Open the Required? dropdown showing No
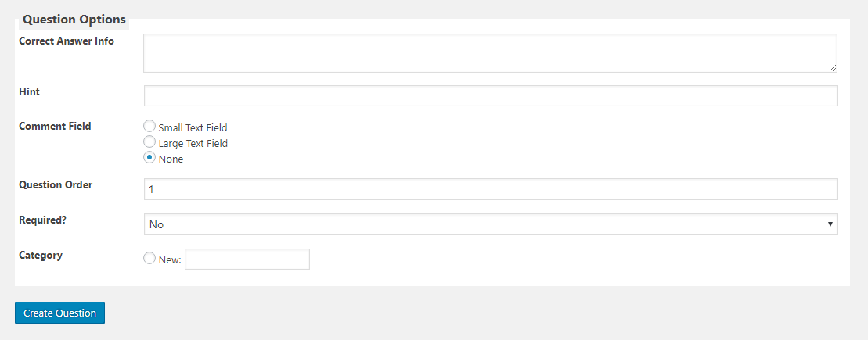Viewport: 868px width, 340px height. click(x=491, y=224)
